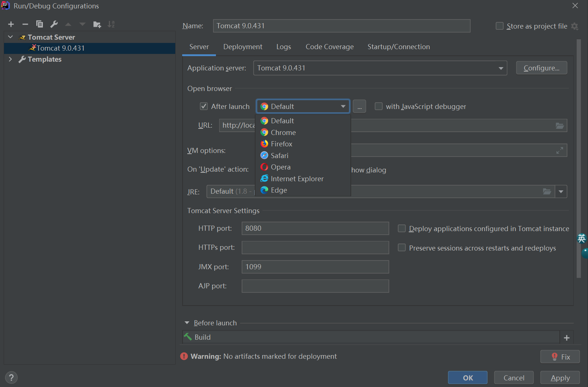Expand VM options field editor
588x387 pixels.
[x=560, y=150]
